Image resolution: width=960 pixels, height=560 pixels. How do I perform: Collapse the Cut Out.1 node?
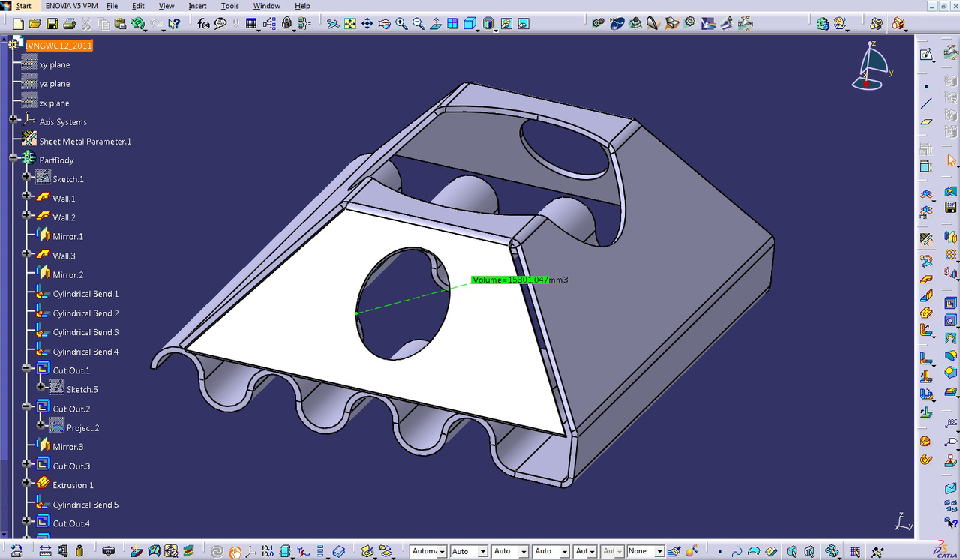27,369
